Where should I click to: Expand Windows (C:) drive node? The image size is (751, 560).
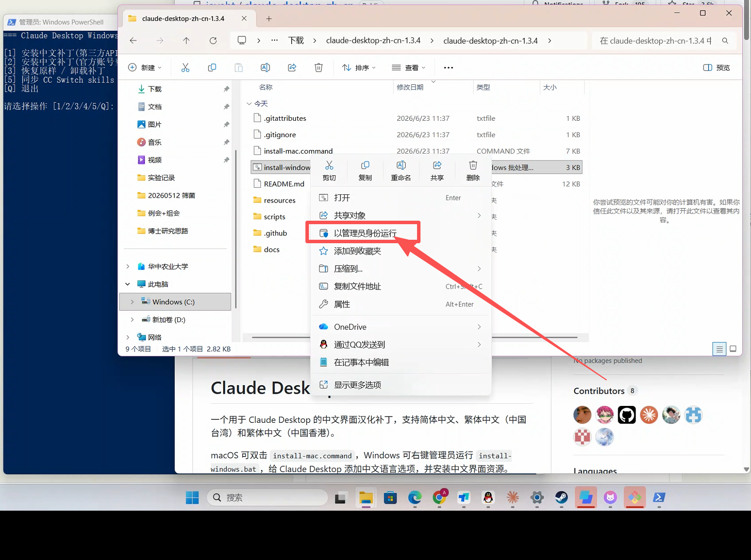[x=132, y=302]
